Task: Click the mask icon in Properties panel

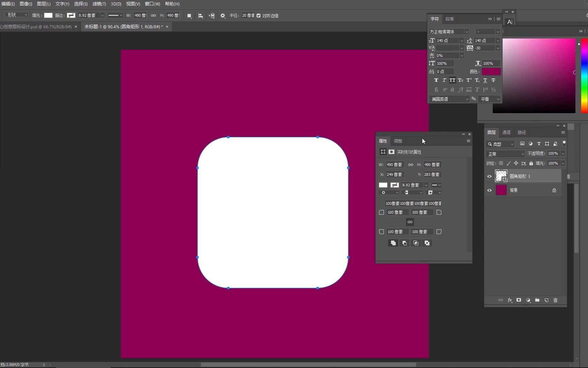Action: [x=392, y=152]
